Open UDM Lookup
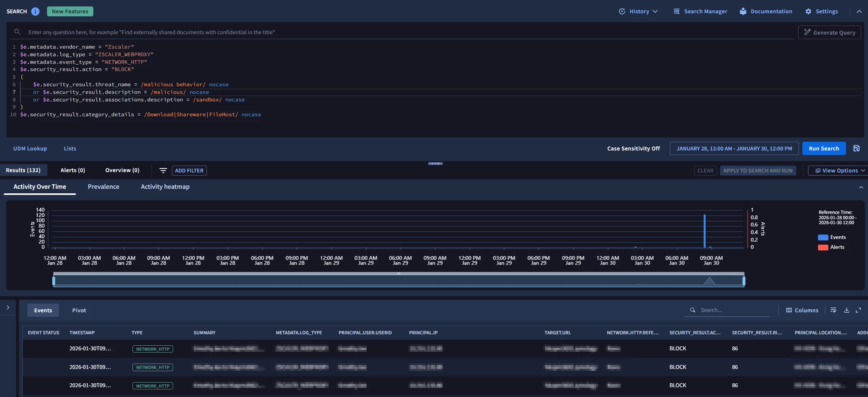 [30, 149]
